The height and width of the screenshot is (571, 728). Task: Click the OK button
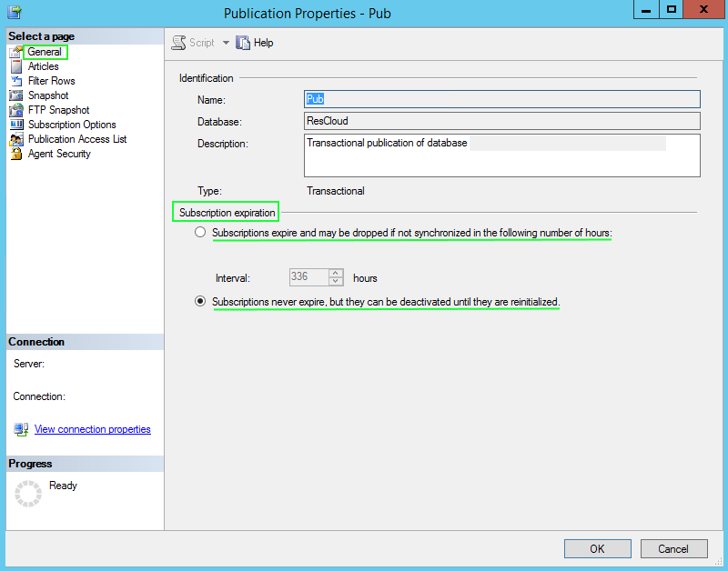click(x=598, y=549)
